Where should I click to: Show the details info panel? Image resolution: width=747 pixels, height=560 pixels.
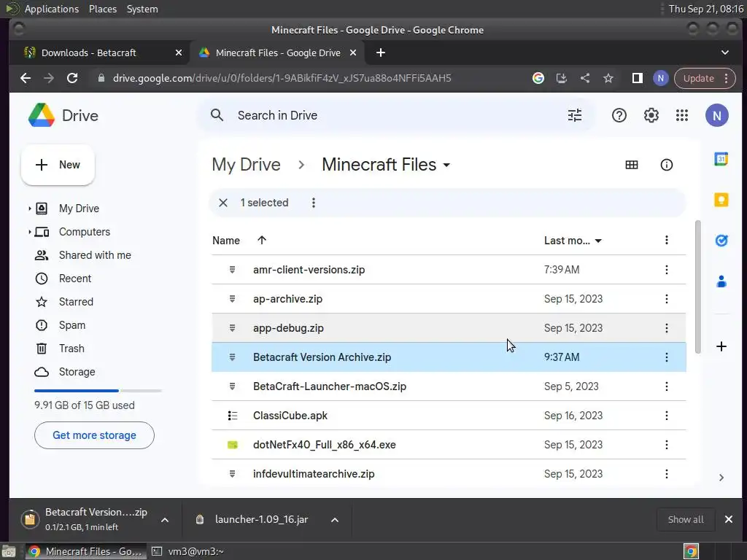(666, 165)
